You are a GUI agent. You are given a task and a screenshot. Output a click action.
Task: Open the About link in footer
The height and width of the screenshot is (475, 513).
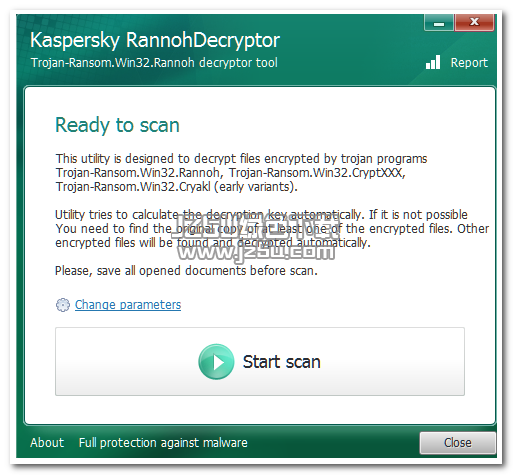47,443
